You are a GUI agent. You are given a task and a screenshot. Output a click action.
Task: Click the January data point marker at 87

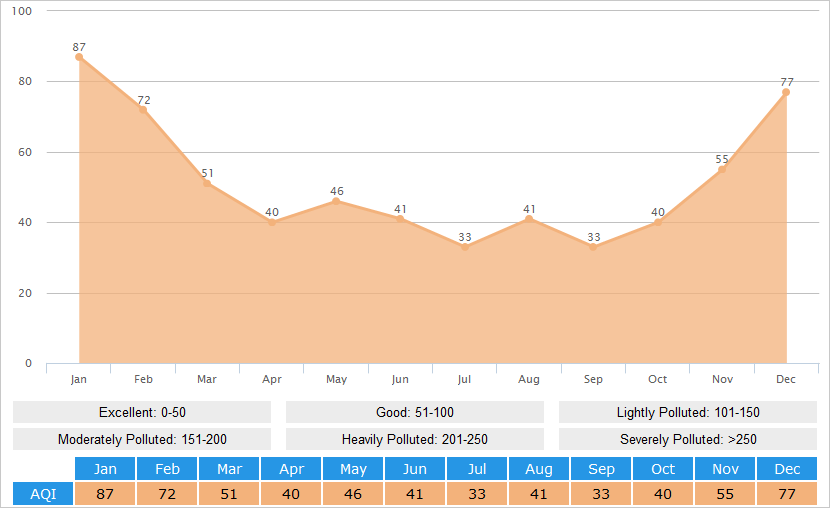pos(79,57)
